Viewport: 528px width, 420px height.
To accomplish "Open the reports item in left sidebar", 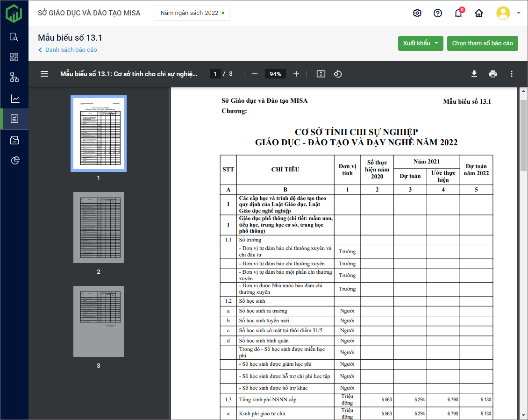I will pyautogui.click(x=14, y=119).
